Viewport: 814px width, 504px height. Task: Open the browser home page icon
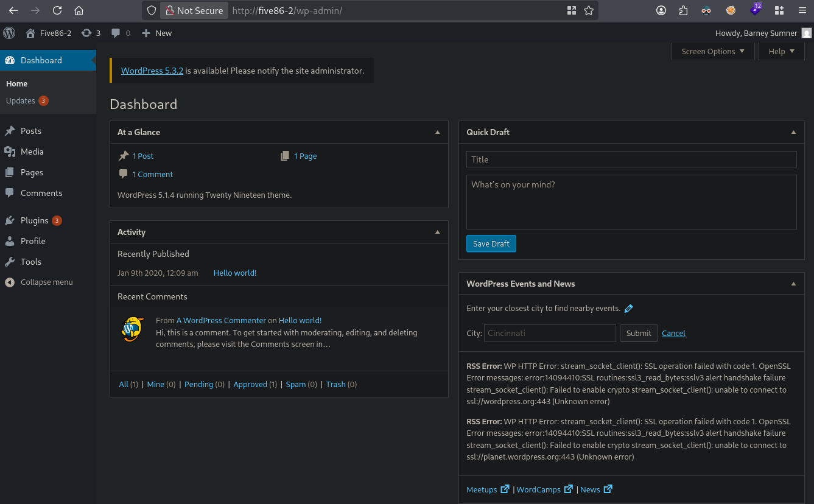click(x=79, y=10)
